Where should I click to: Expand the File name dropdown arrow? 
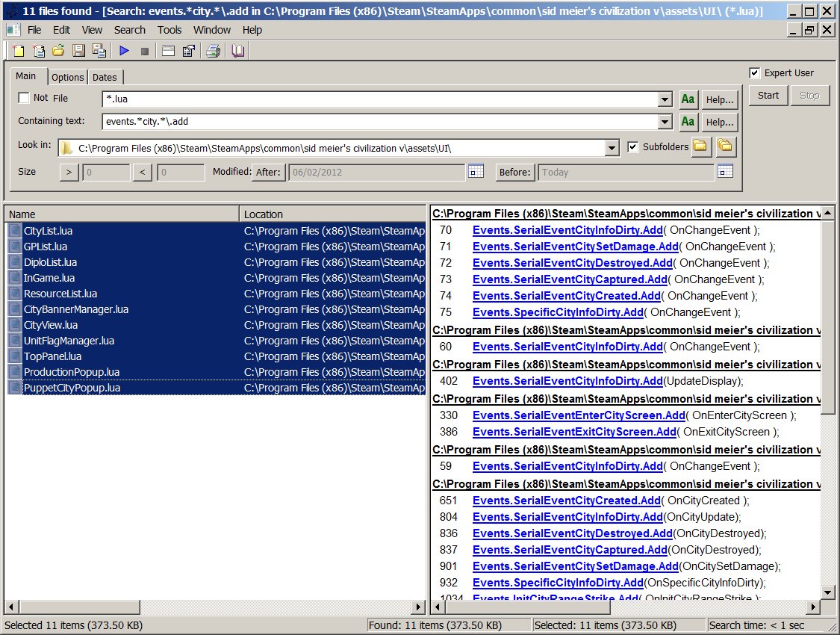click(x=665, y=99)
